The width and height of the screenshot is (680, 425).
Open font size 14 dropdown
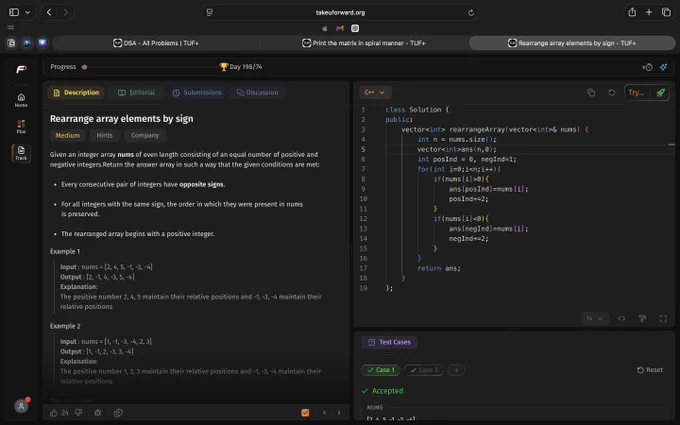(x=594, y=318)
